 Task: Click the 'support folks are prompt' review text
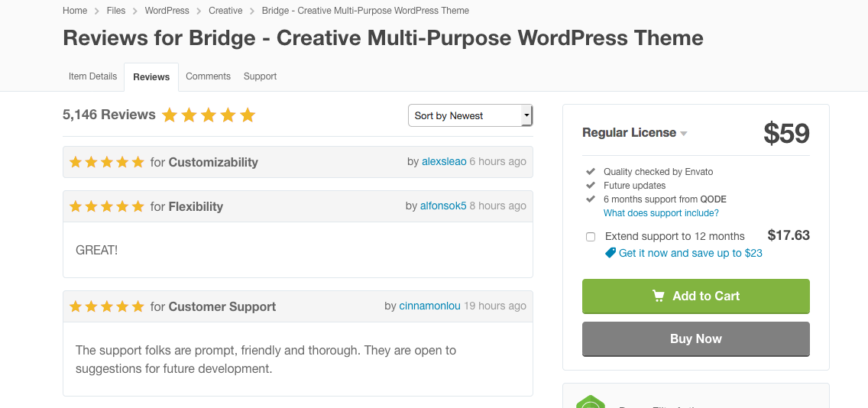(x=266, y=359)
